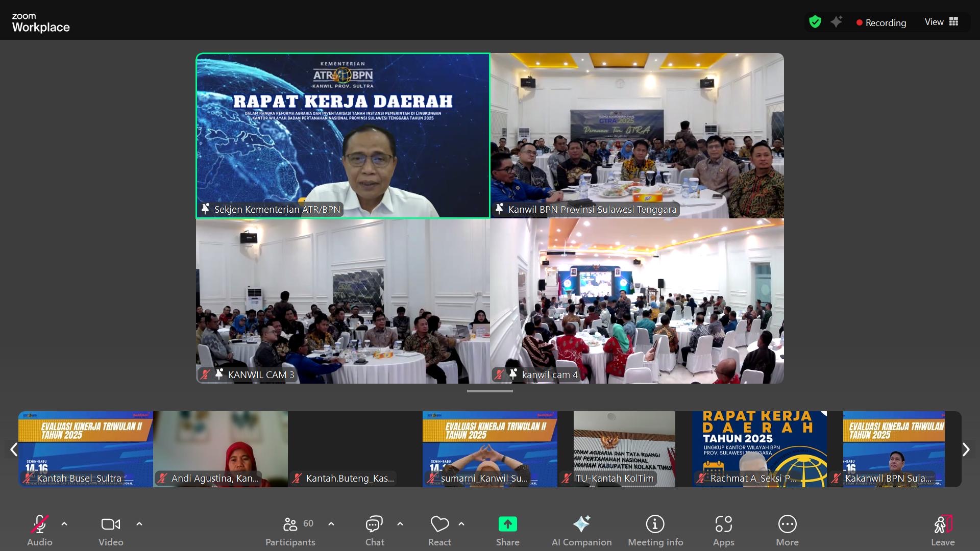Open the Apps panel
Viewport: 980px width, 551px height.
point(723,524)
